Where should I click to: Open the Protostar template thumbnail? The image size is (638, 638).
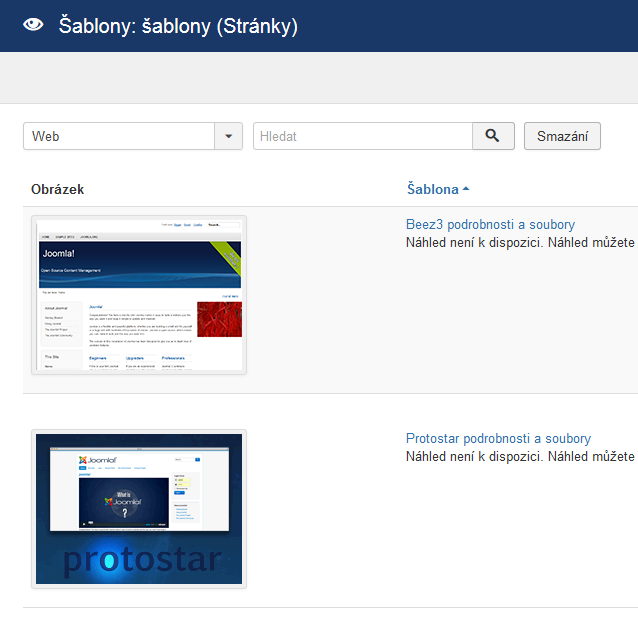tap(139, 508)
